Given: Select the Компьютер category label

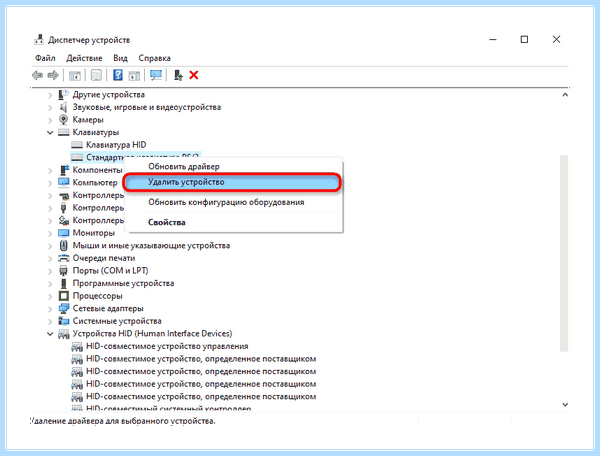Looking at the screenshot, I should click(x=95, y=182).
